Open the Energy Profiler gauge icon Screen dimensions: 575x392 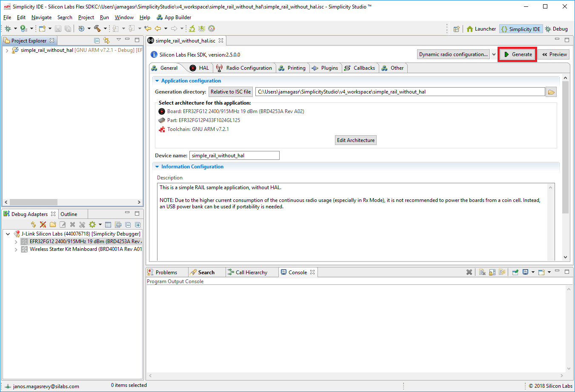[212, 28]
